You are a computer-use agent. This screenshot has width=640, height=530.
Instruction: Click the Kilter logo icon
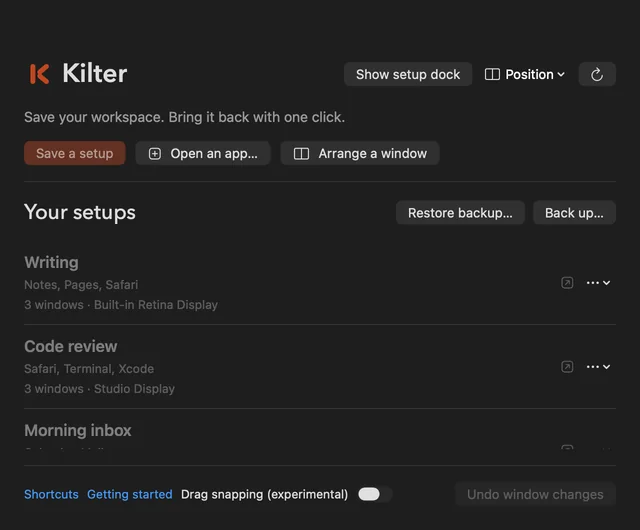click(x=40, y=74)
